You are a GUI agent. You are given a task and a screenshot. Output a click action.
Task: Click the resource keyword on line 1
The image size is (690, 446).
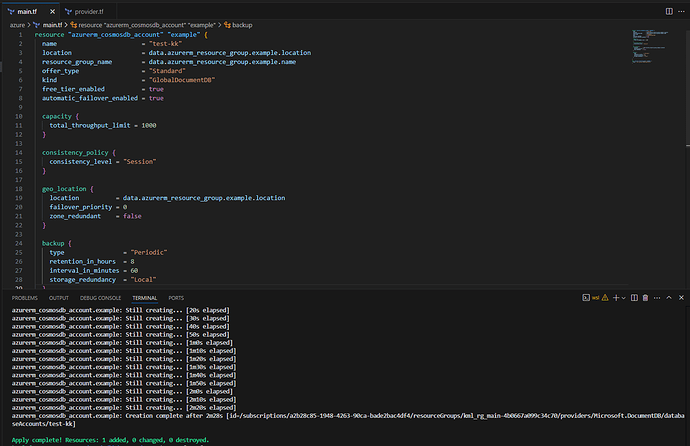coord(49,34)
